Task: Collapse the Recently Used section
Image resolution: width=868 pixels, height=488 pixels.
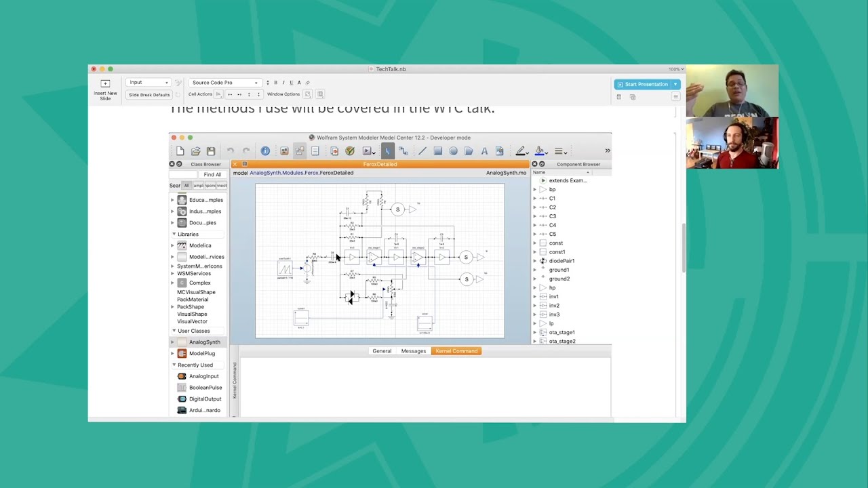Action: click(x=174, y=365)
